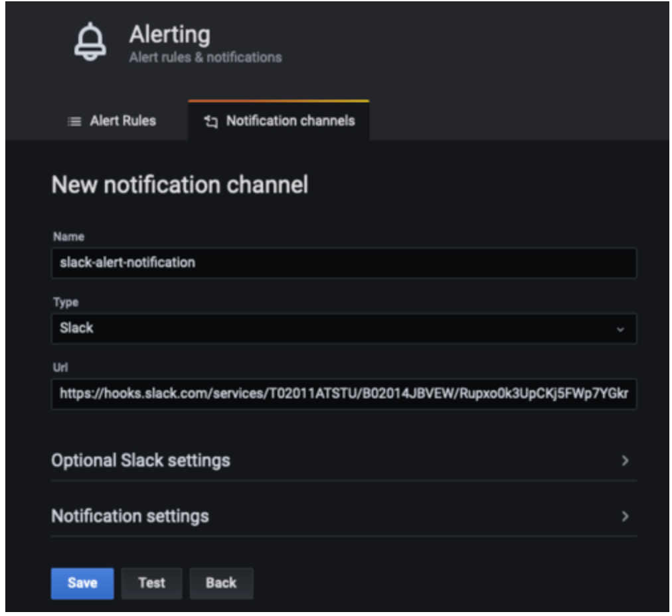The width and height of the screenshot is (672, 616).
Task: Save the new notification channel
Action: tap(82, 583)
